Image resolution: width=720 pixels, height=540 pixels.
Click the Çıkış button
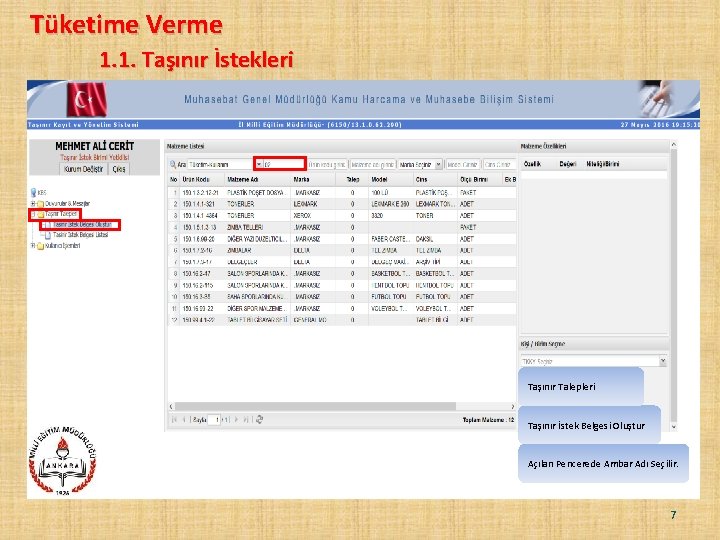tap(119, 169)
